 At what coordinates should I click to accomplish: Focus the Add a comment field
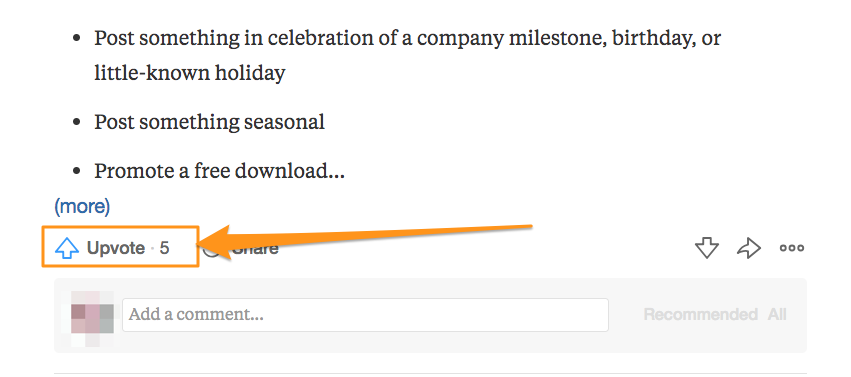click(365, 315)
